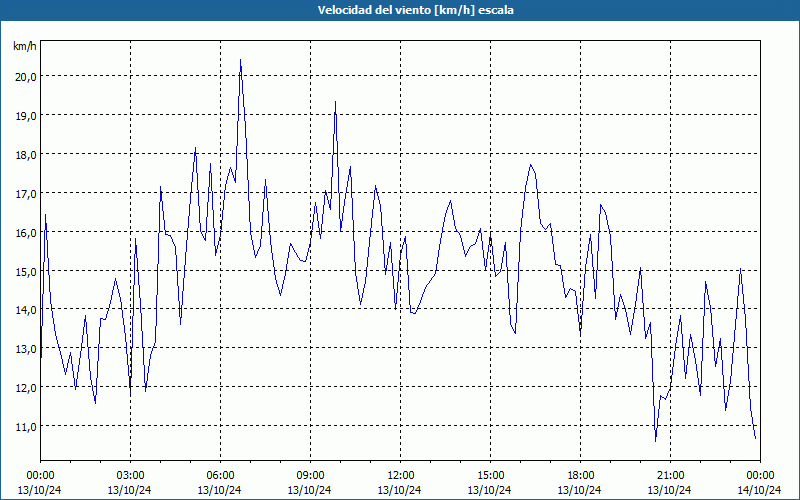Click the "km/h" unit label on the axis

coord(25,46)
